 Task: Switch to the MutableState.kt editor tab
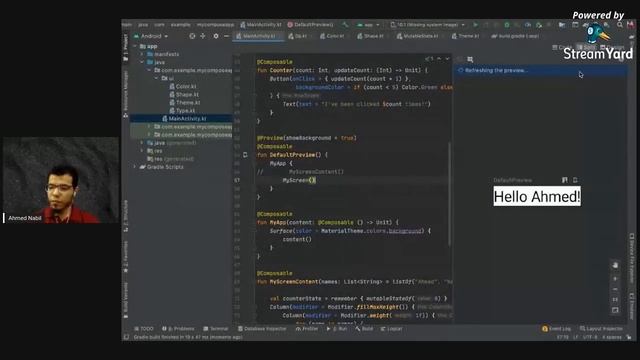point(417,36)
